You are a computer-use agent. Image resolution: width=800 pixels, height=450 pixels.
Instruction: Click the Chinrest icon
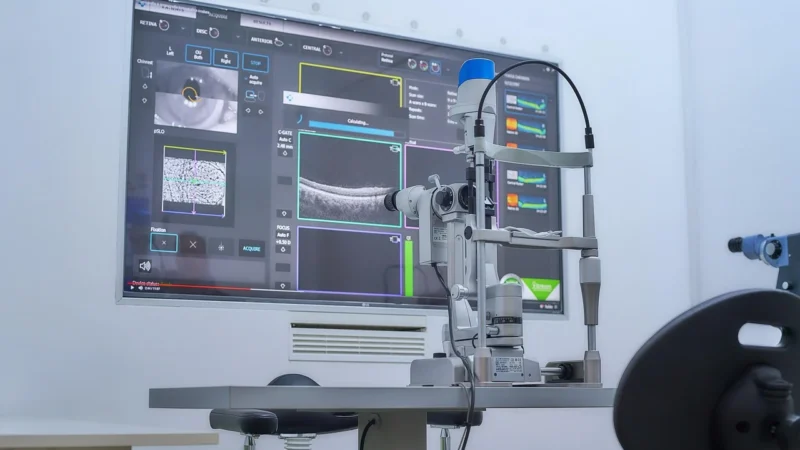145,73
